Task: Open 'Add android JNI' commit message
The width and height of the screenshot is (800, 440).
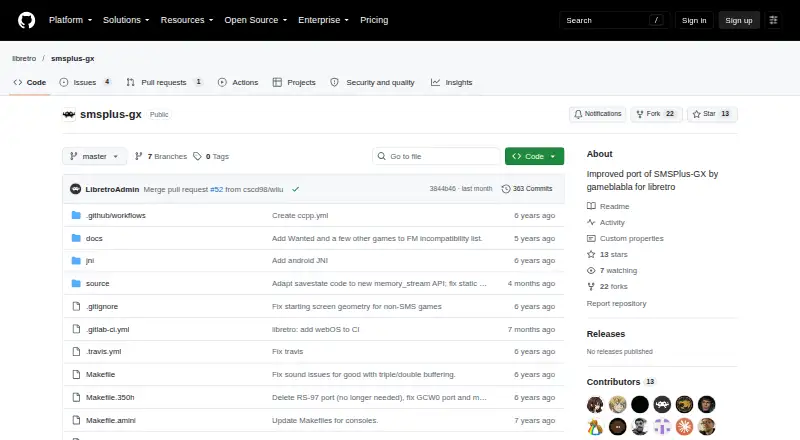Action: click(300, 260)
